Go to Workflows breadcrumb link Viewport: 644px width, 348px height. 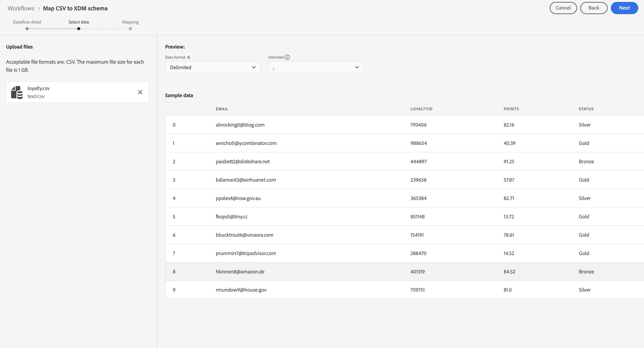point(21,8)
